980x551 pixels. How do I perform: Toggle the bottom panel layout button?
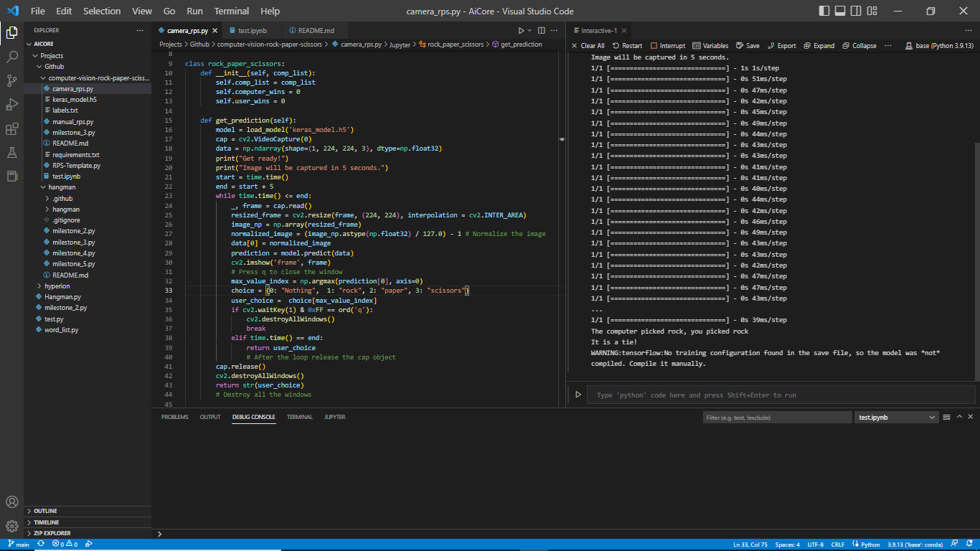[840, 11]
